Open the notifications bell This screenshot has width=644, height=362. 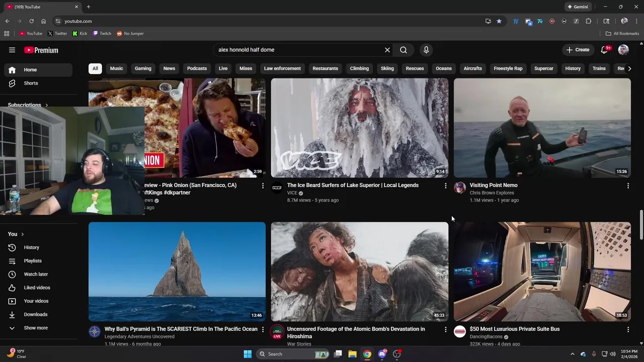605,50
